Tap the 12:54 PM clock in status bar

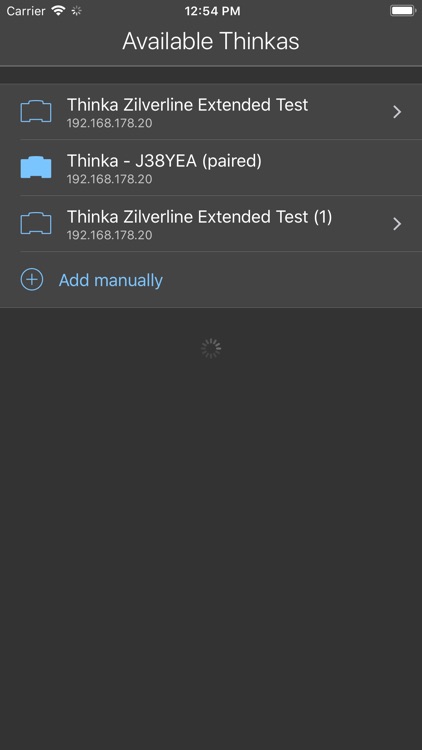212,11
